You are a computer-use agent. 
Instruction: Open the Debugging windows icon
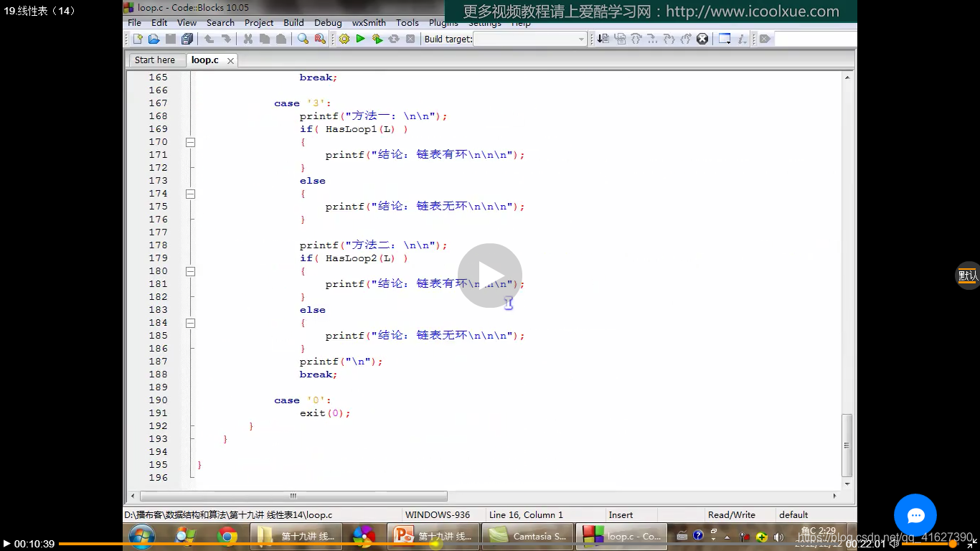tap(725, 39)
